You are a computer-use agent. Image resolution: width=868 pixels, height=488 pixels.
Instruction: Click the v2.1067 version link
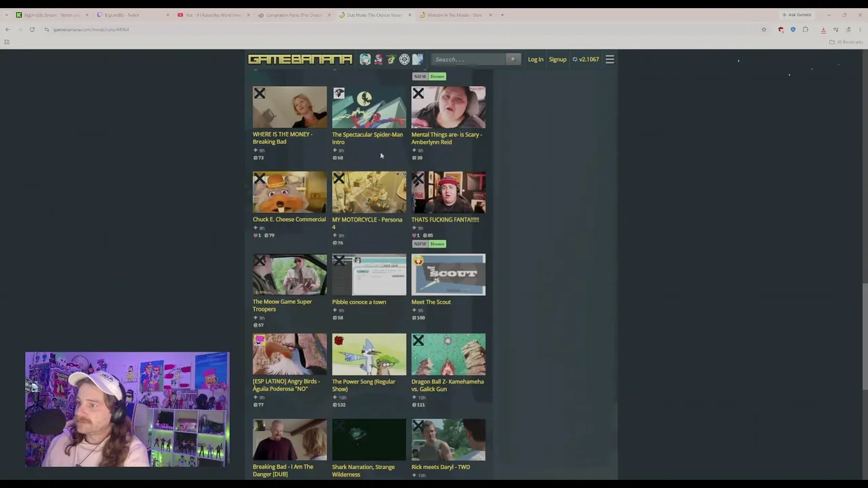(x=586, y=60)
